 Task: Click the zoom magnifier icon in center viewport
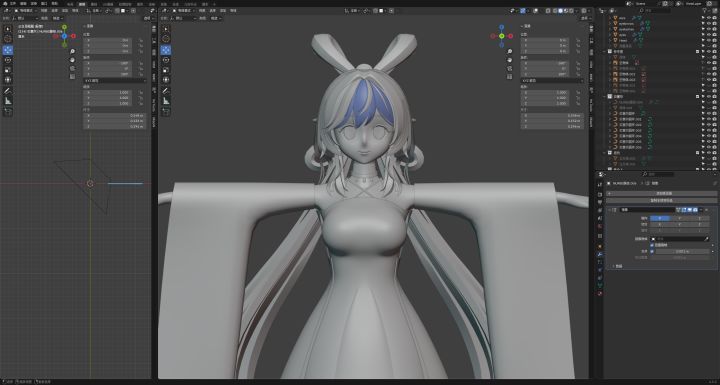point(509,51)
